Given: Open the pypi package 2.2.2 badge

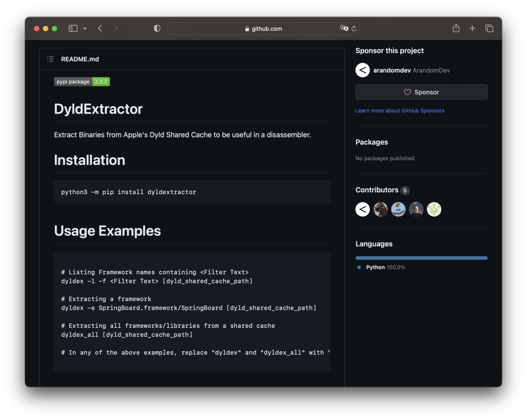Looking at the screenshot, I should (x=82, y=81).
